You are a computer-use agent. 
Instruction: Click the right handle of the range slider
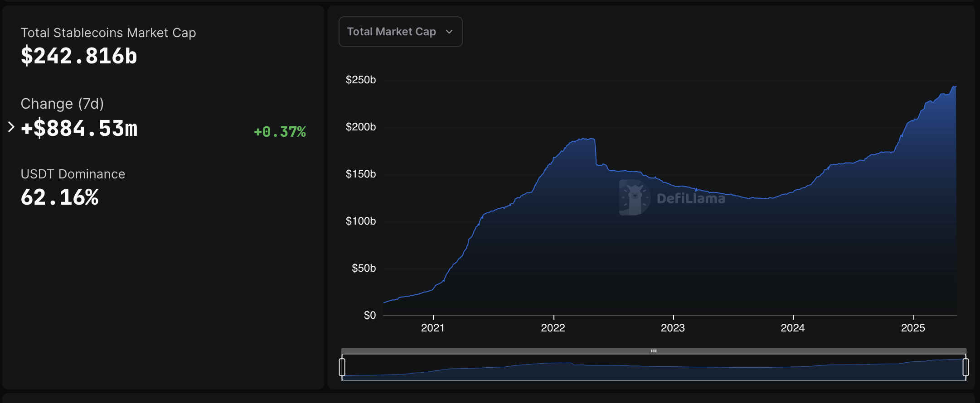[965, 367]
